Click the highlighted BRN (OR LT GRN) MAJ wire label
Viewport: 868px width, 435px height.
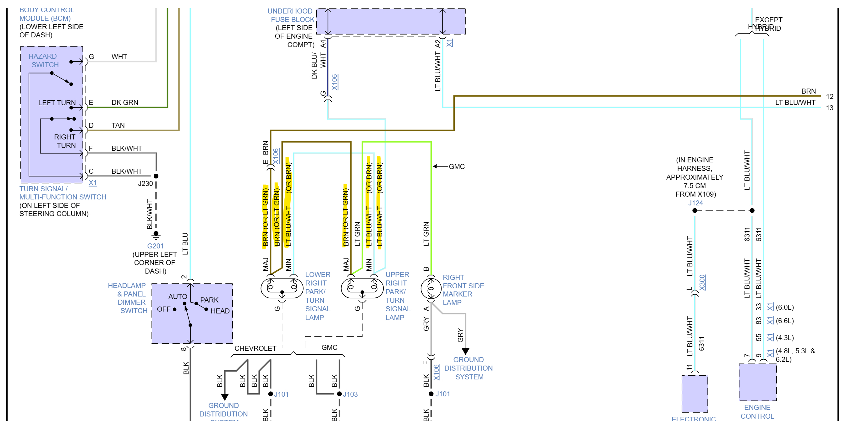[x=266, y=216]
